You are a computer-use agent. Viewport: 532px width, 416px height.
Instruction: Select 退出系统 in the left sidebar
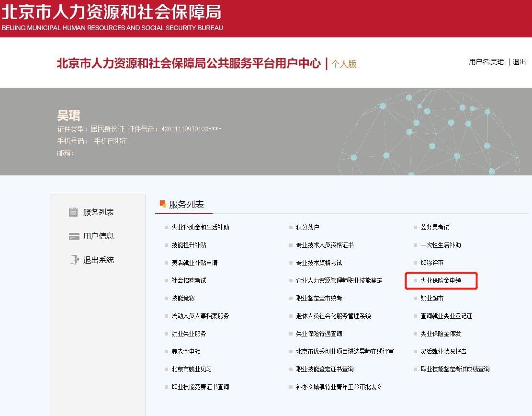pyautogui.click(x=98, y=260)
